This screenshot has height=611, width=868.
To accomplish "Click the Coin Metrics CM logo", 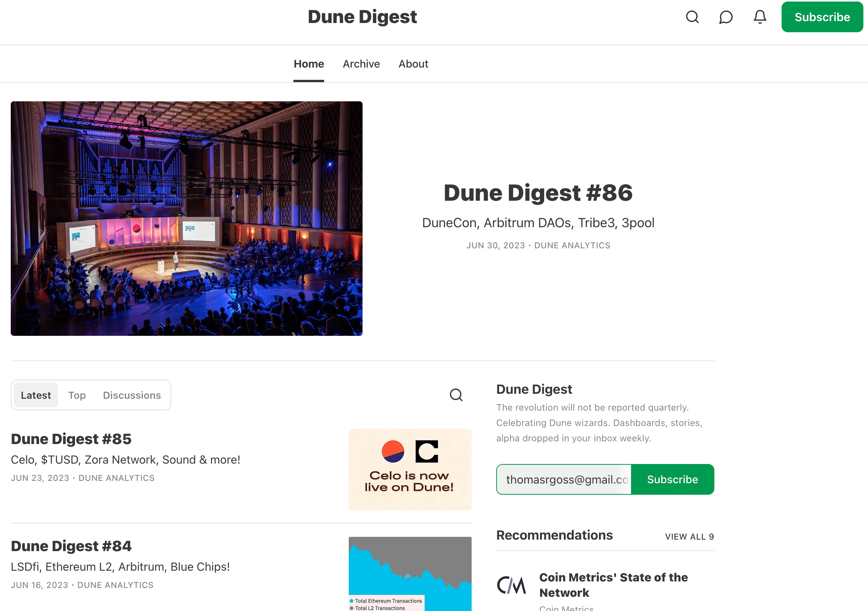I will tap(511, 585).
